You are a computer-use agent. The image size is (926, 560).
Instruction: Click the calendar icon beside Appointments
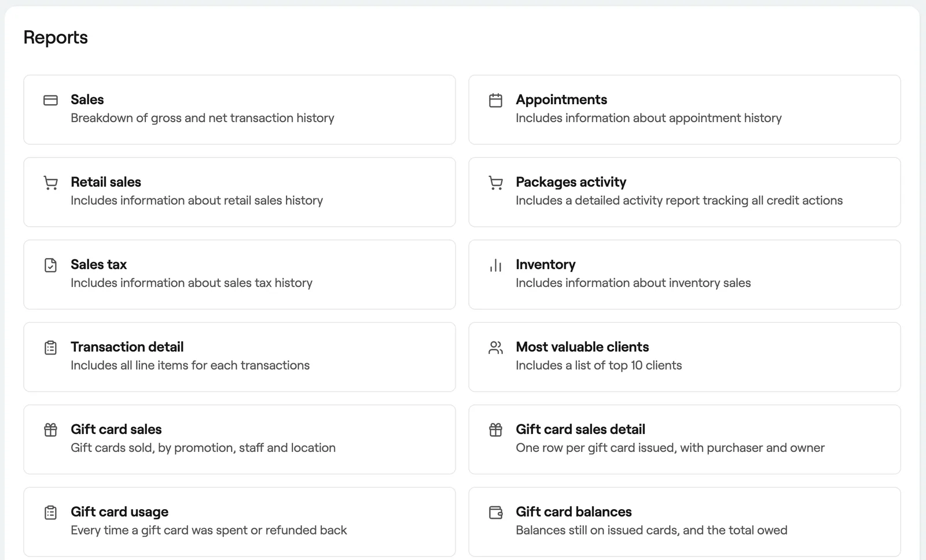tap(495, 100)
